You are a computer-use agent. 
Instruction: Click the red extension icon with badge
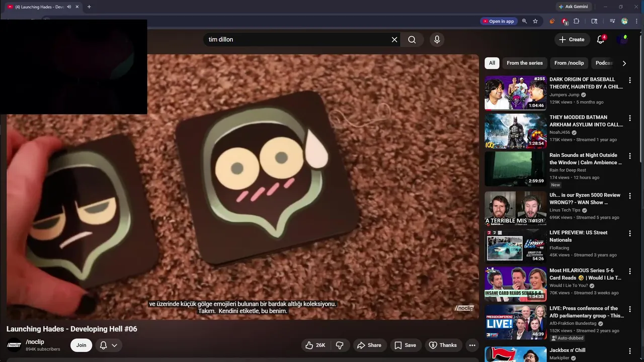565,21
